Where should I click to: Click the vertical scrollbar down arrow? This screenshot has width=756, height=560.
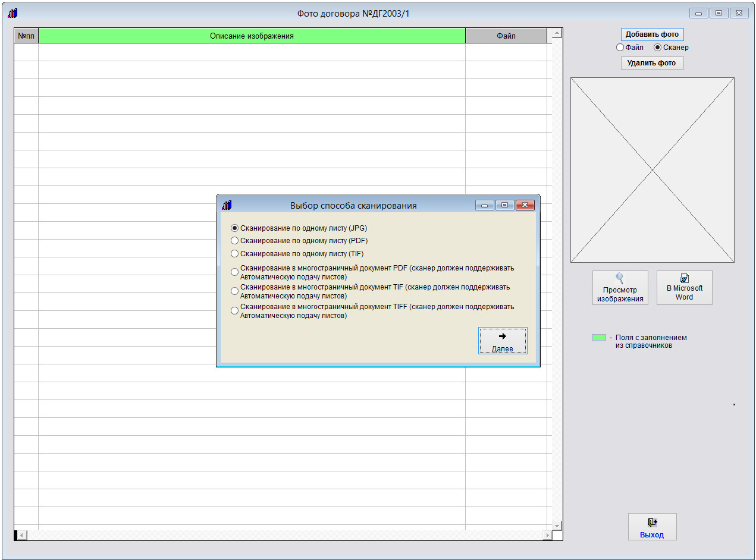[557, 526]
